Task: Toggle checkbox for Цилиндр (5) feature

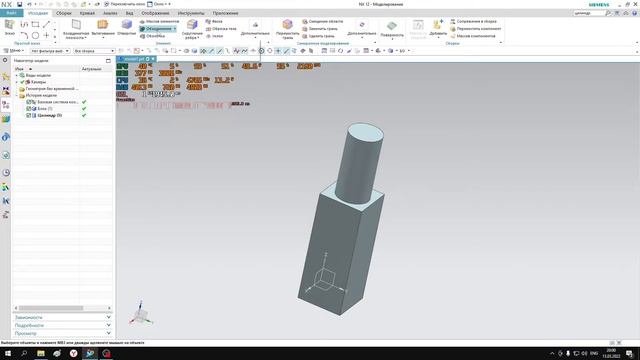Action: [29, 116]
